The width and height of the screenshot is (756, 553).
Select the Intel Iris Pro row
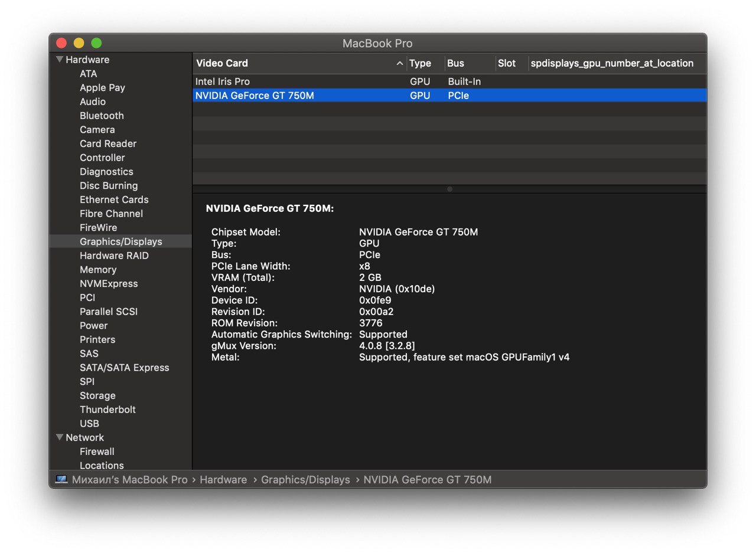coord(449,81)
